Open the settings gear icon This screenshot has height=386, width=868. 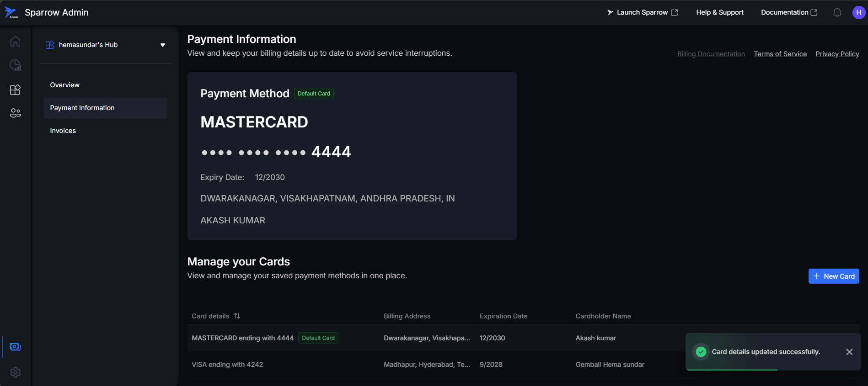pyautogui.click(x=15, y=372)
